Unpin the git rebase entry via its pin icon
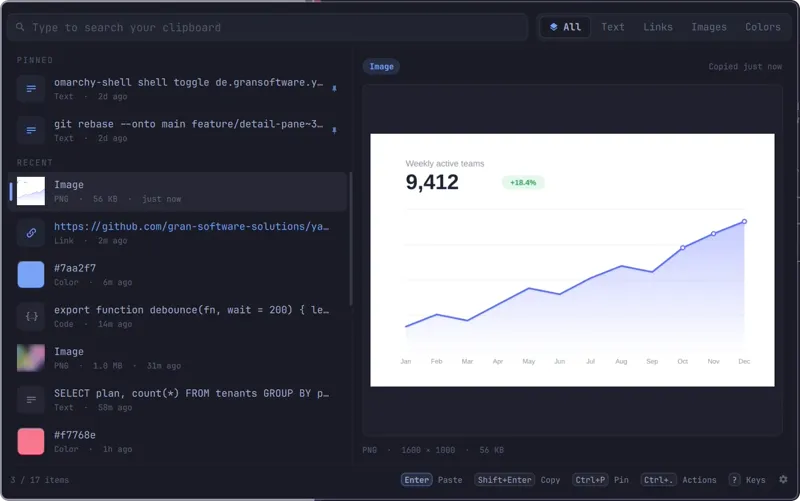 point(334,131)
